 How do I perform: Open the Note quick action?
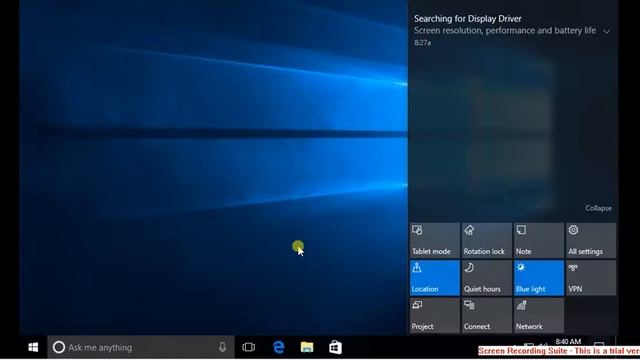pos(539,240)
